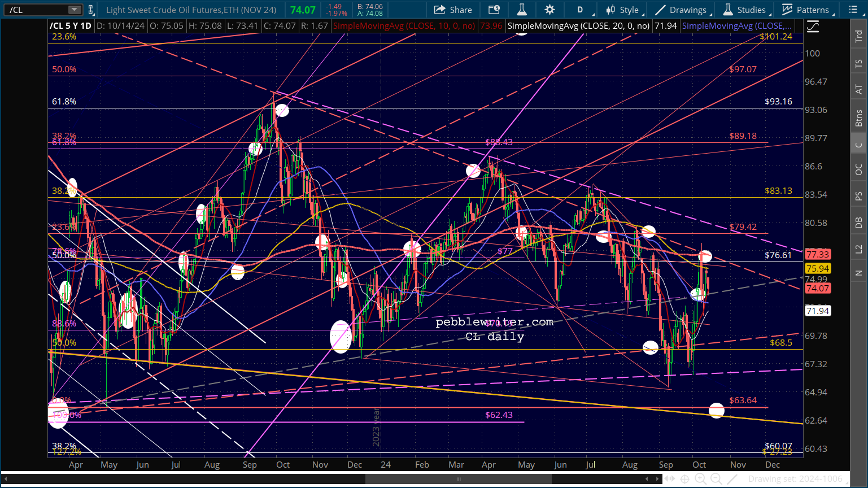This screenshot has width=868, height=488.
Task: Open chart settings gear icon
Action: click(x=549, y=10)
